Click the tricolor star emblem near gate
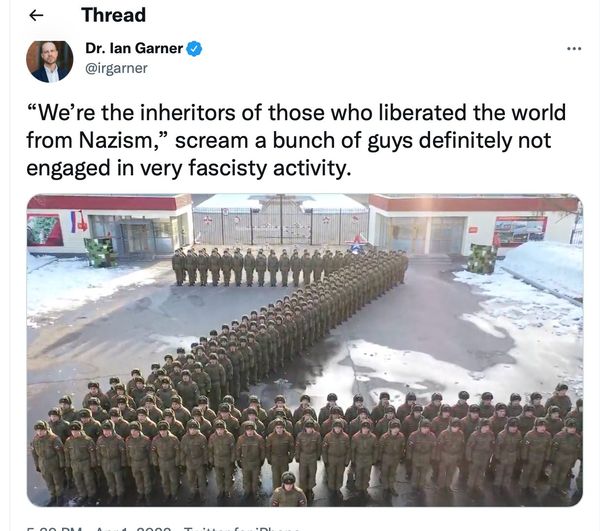Viewport: 600px width, 531px height. [356, 244]
